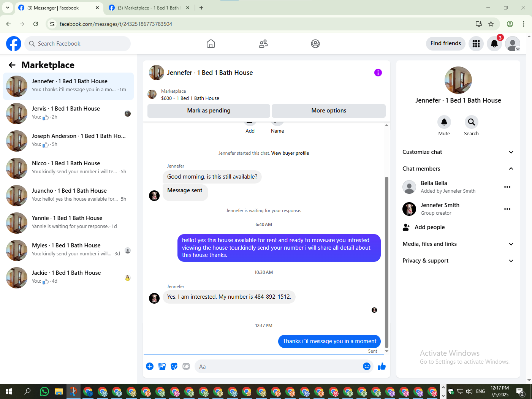
Task: Mute the chat using bell icon
Action: click(x=444, y=122)
